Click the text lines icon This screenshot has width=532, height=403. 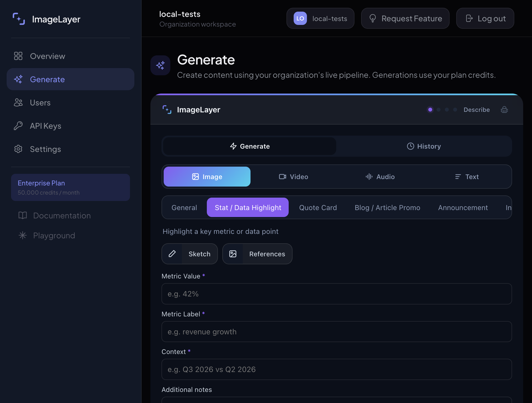point(458,177)
